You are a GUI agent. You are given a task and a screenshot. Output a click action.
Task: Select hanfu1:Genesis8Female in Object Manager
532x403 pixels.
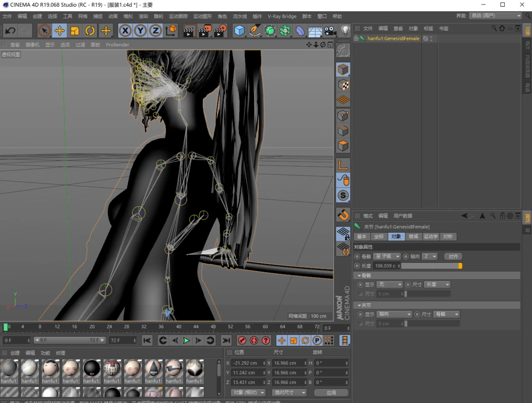click(x=393, y=38)
